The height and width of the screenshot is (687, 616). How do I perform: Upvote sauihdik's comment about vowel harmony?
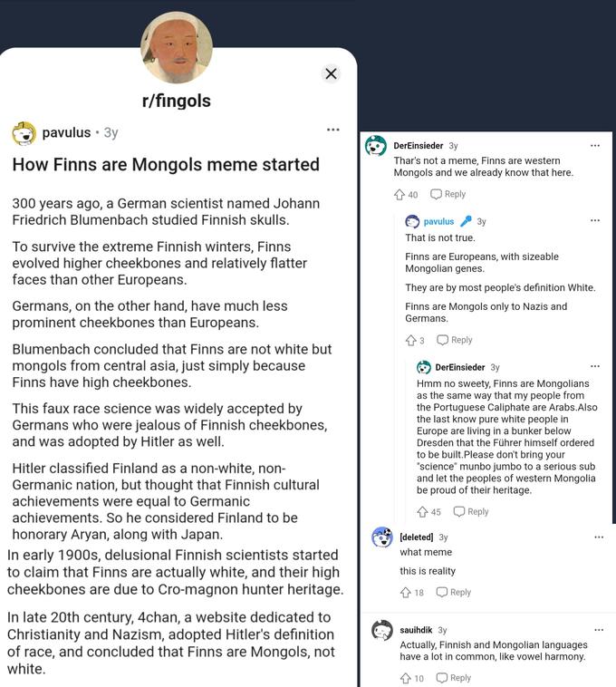406,678
